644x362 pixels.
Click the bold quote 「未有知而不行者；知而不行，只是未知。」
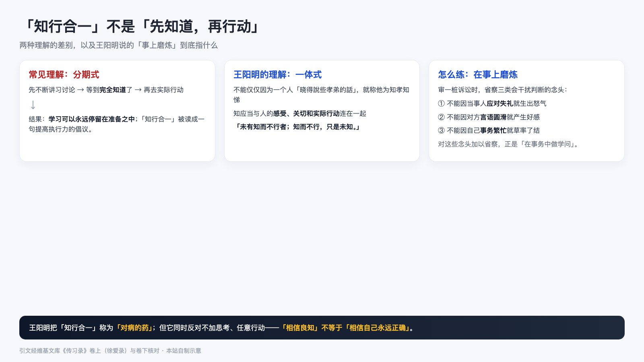point(297,127)
